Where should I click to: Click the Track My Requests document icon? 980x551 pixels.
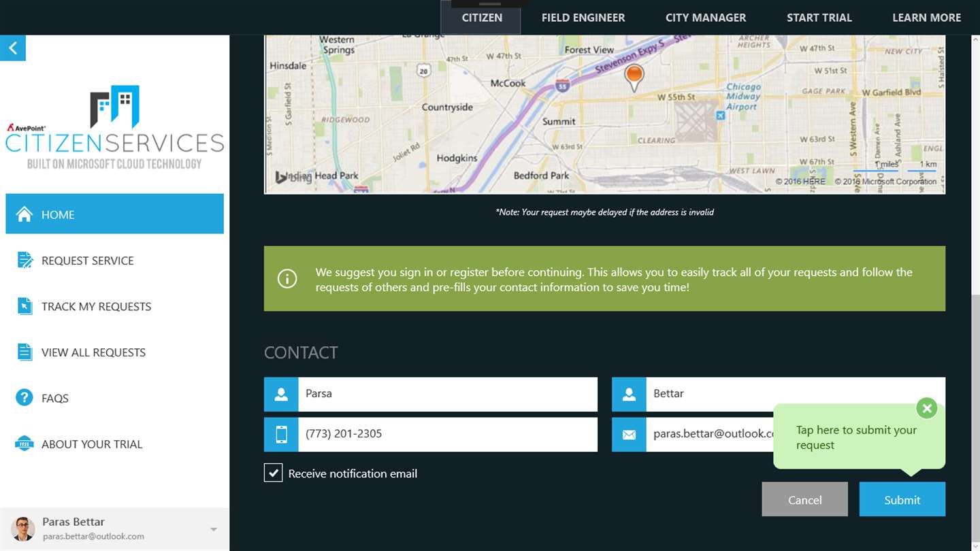pyautogui.click(x=24, y=306)
